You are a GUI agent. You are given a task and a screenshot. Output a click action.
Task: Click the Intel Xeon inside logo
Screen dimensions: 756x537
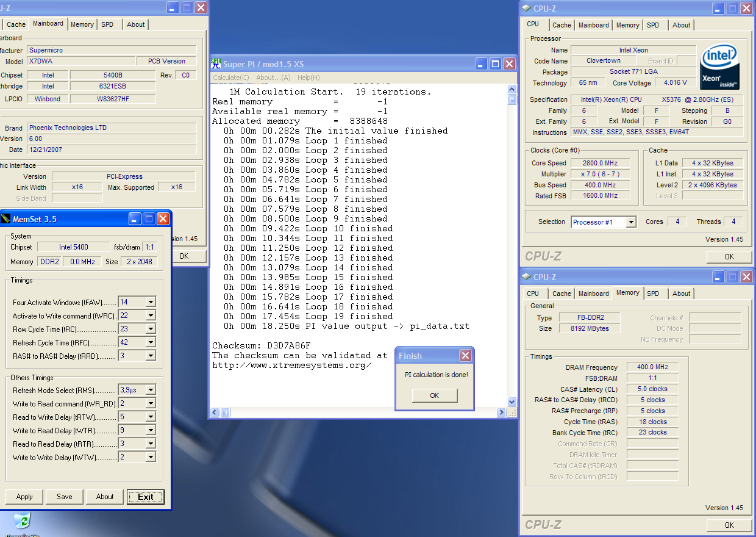tap(719, 67)
